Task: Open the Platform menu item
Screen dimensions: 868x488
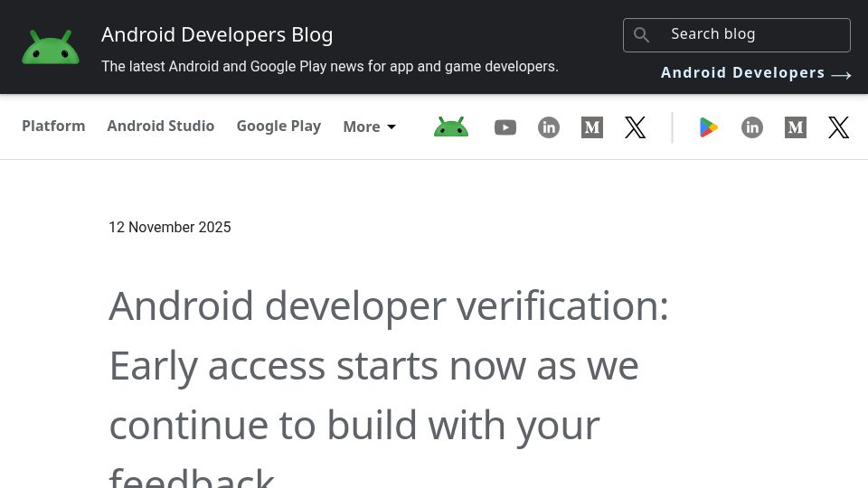Action: coord(53,127)
